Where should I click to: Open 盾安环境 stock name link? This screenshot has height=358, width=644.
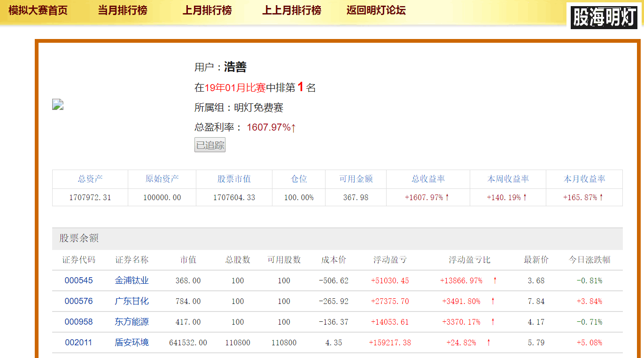(x=132, y=342)
